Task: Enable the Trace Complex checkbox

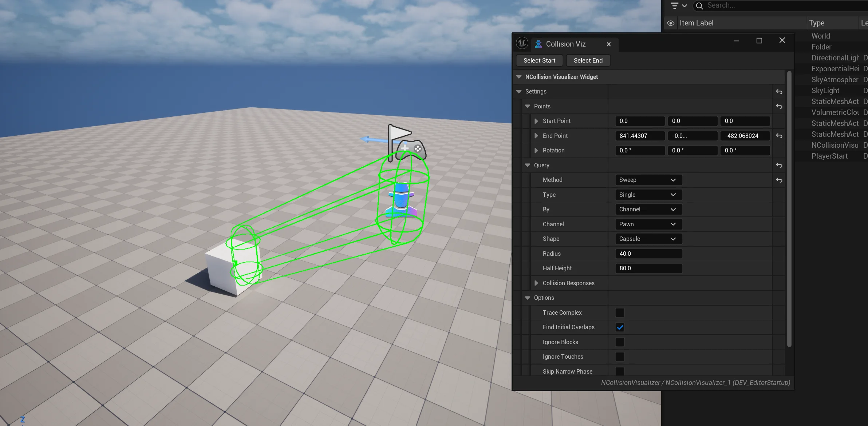Action: point(619,312)
